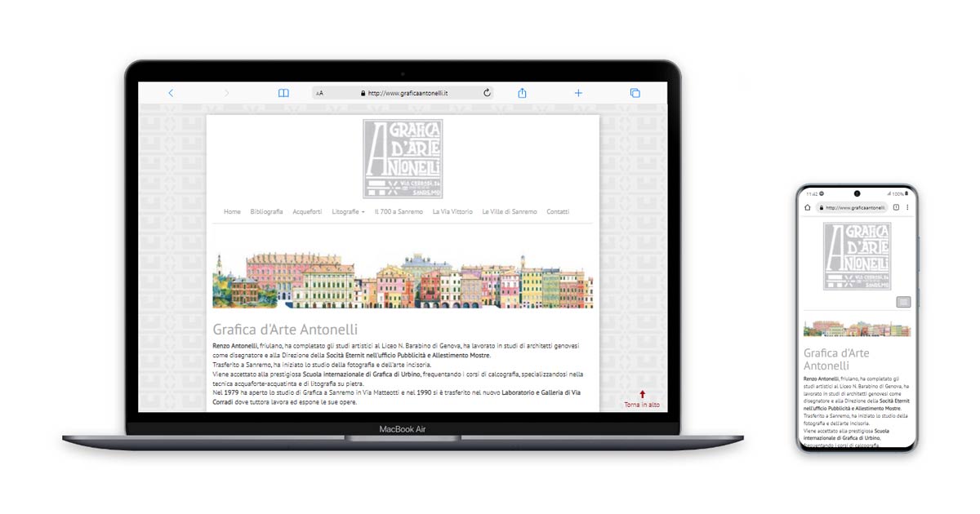Open the Acqueforti menu item
This screenshot has height=514, width=980.
[x=307, y=212]
